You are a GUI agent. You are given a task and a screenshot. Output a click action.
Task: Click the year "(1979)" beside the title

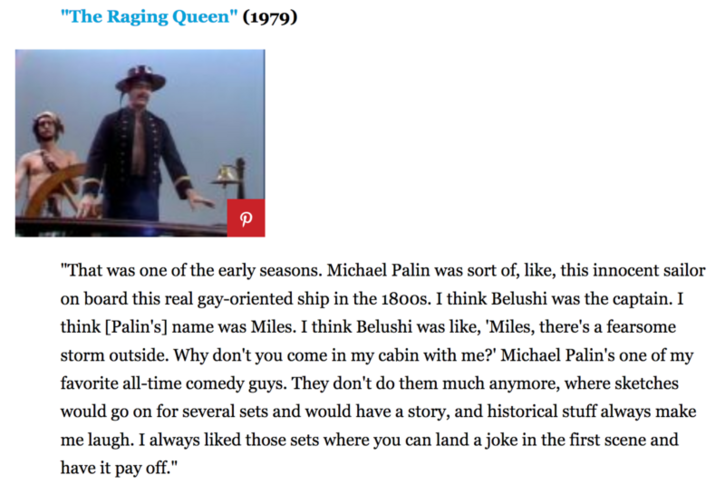coord(270,17)
